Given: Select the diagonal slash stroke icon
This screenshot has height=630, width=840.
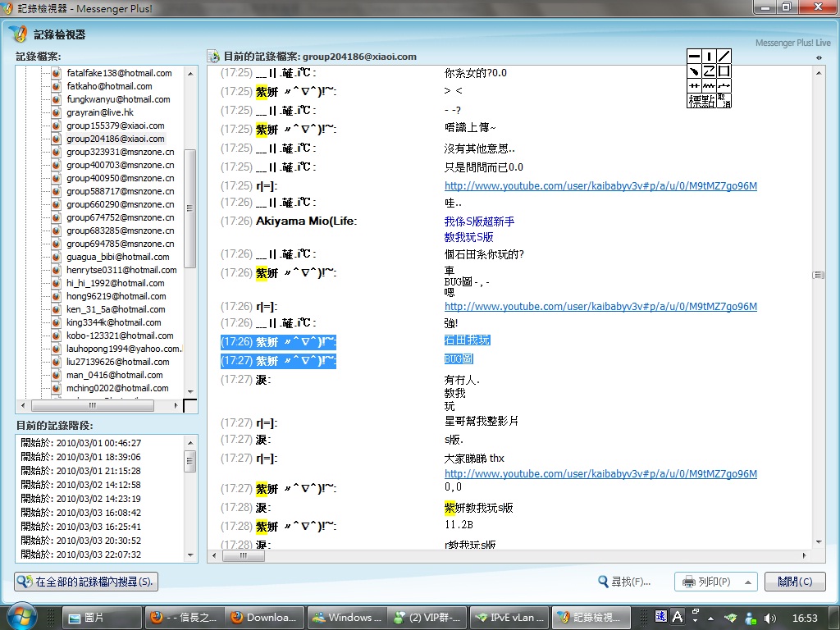Looking at the screenshot, I should [724, 57].
